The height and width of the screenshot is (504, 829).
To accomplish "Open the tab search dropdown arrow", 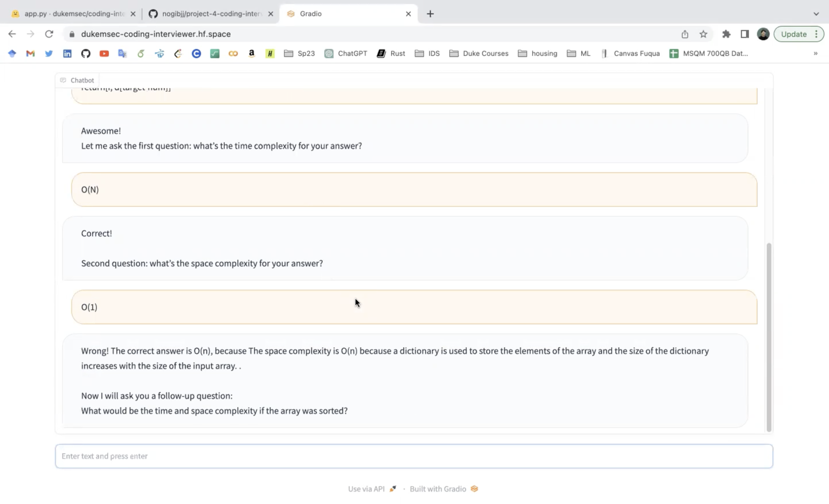I will click(817, 14).
